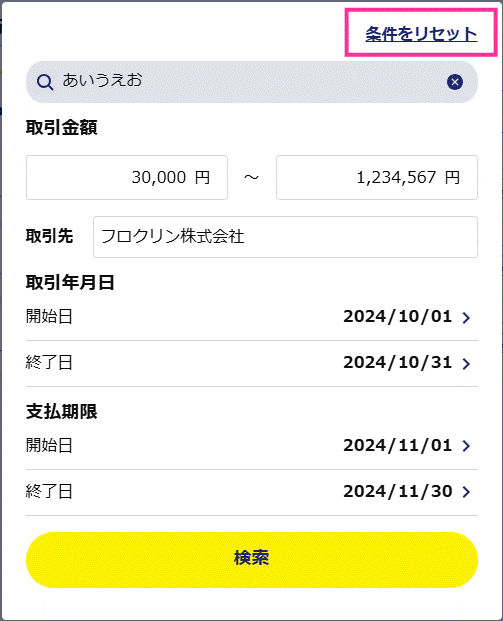Click the 取引先 label
The width and height of the screenshot is (503, 621).
tap(50, 236)
